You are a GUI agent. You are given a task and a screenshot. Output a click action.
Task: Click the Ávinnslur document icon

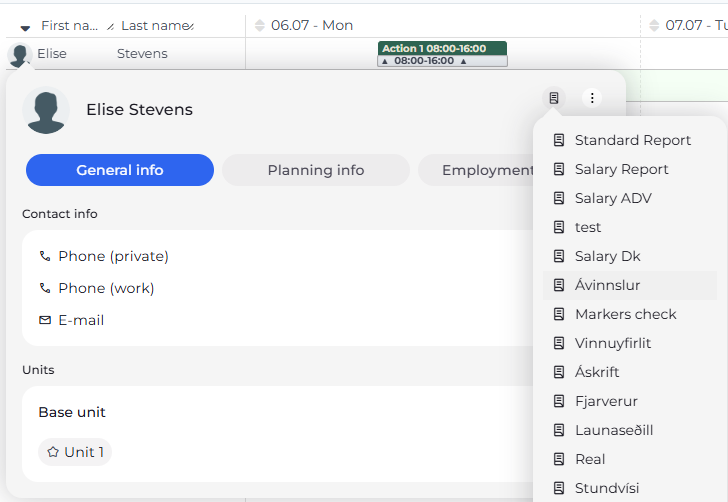coord(559,285)
